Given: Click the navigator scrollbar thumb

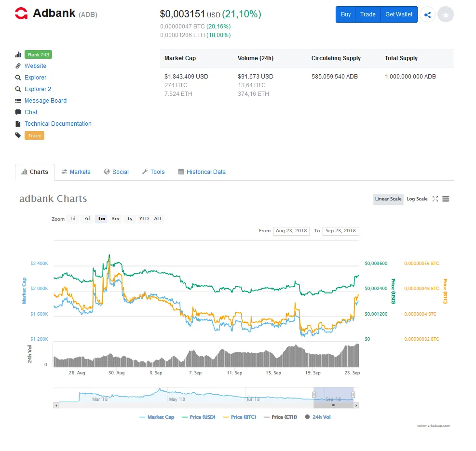Looking at the screenshot, I should (333, 405).
